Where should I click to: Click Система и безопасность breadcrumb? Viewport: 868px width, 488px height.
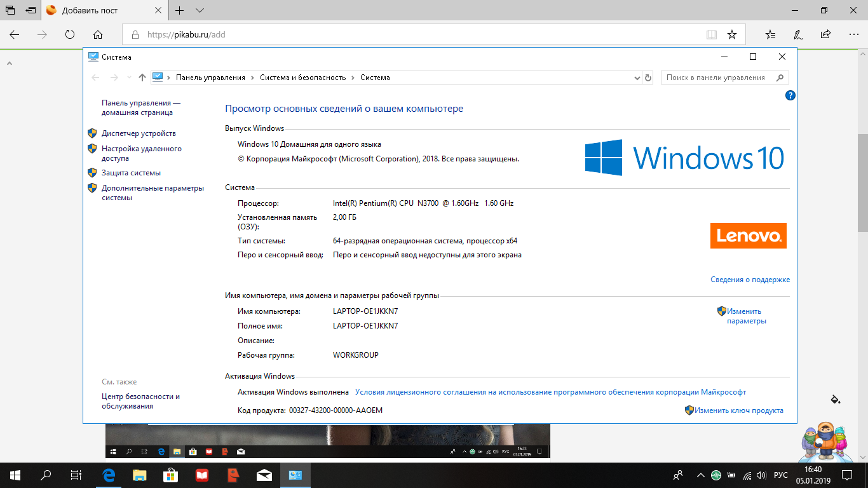[302, 78]
